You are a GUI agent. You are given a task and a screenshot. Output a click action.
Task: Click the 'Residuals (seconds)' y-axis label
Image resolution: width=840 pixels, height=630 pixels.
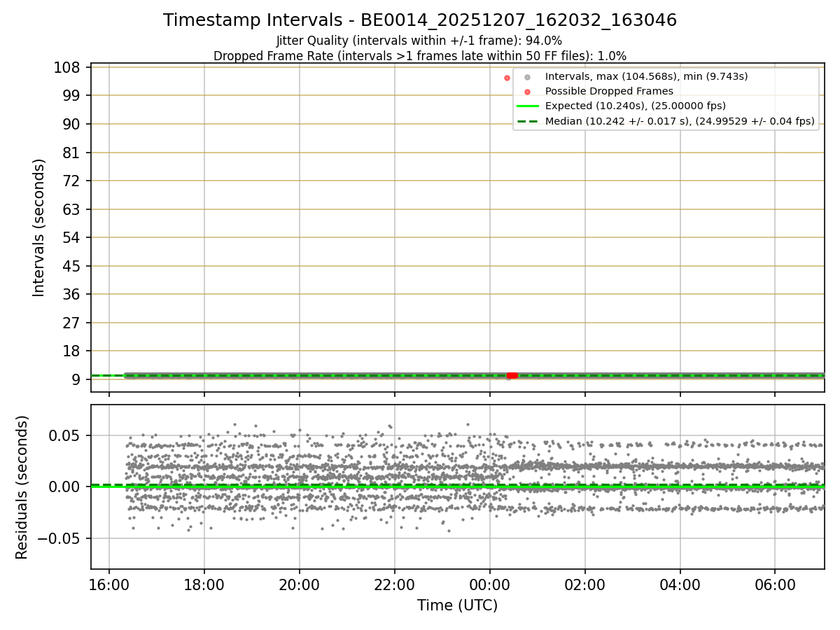pyautogui.click(x=22, y=487)
